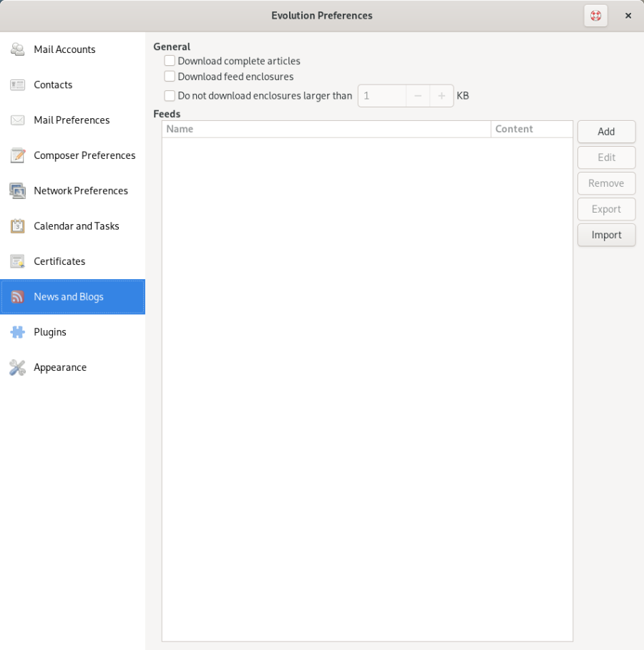
Task: Click the Composer Preferences pencil icon
Action: 17,155
